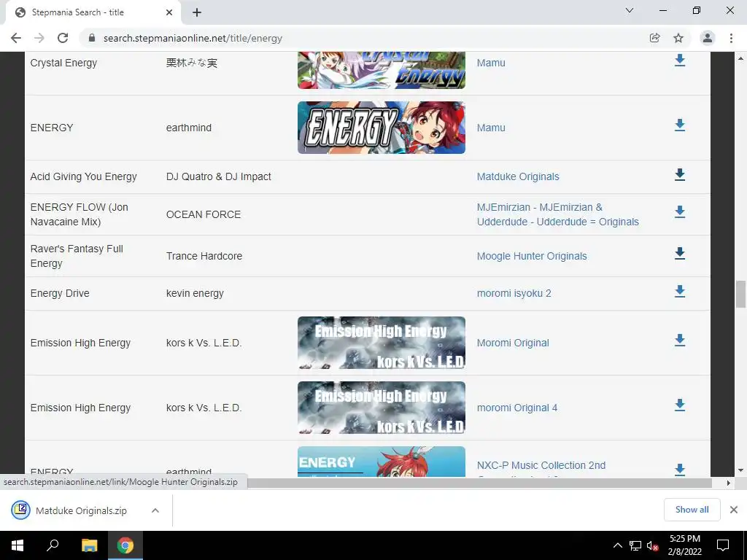The width and height of the screenshot is (747, 560).
Task: Open the Windows Start menu
Action: [x=18, y=545]
